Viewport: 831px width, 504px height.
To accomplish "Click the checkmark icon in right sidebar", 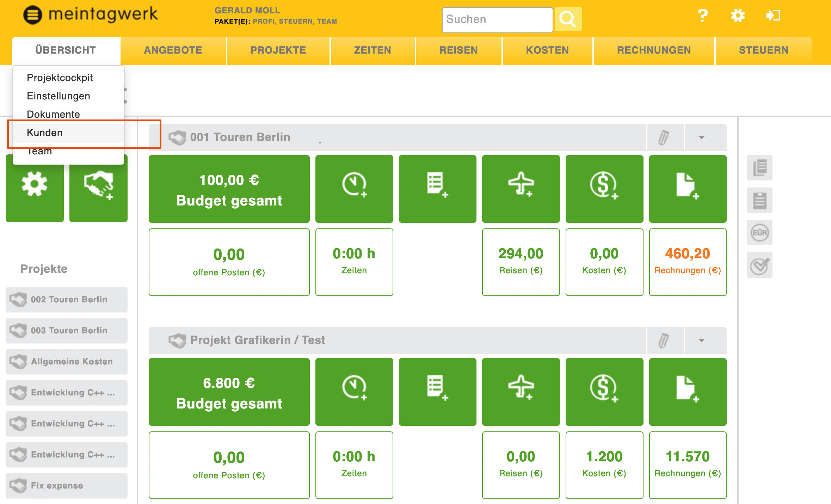I will (759, 265).
